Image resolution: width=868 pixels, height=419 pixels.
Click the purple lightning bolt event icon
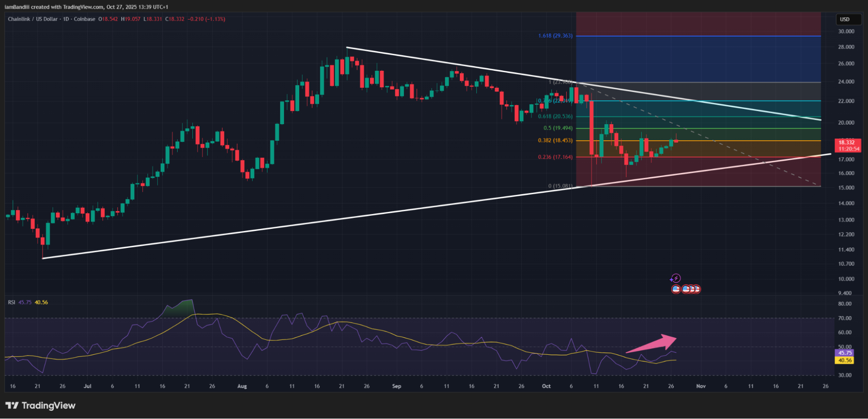pyautogui.click(x=676, y=278)
